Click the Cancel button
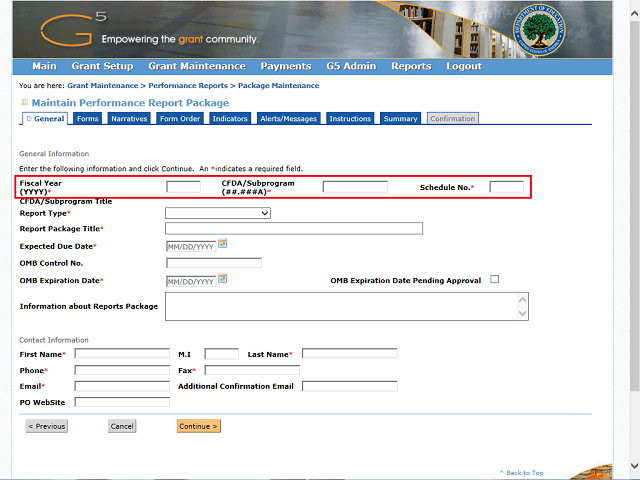Viewport: 640px width, 480px height. click(x=122, y=426)
